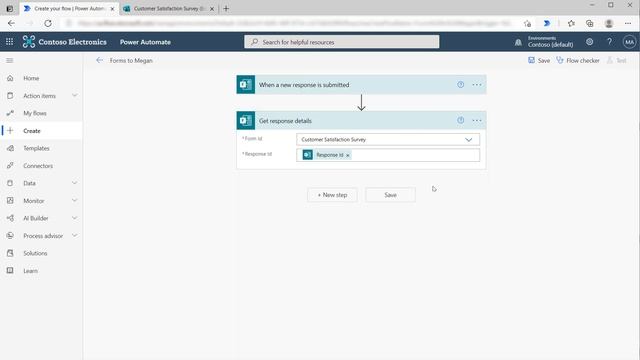Click the Connectors icon in sidebar
Screen dimensions: 640x360
[x=10, y=166]
